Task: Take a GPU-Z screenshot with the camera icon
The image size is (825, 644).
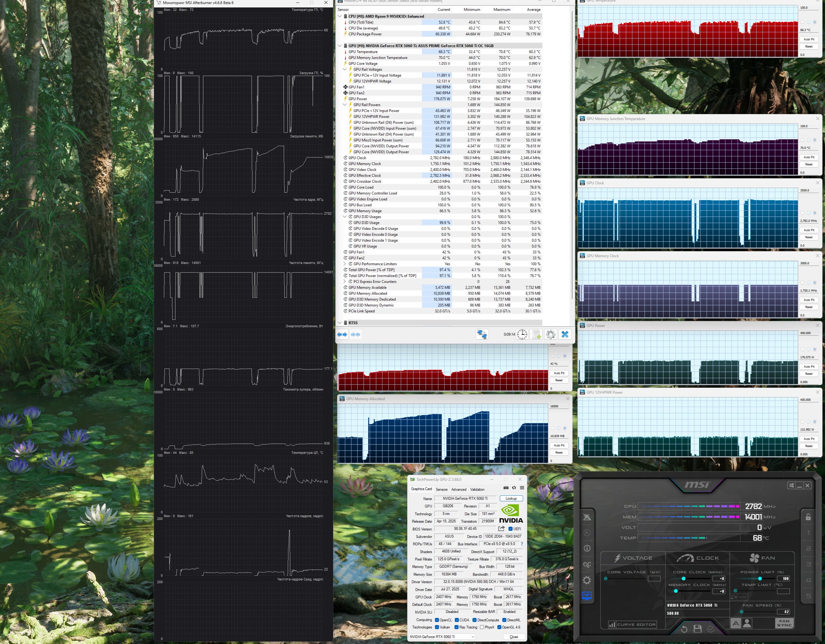Action: tap(506, 488)
